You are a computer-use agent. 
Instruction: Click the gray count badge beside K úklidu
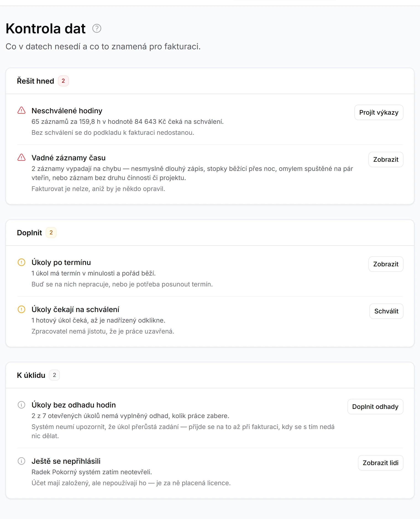tap(54, 375)
